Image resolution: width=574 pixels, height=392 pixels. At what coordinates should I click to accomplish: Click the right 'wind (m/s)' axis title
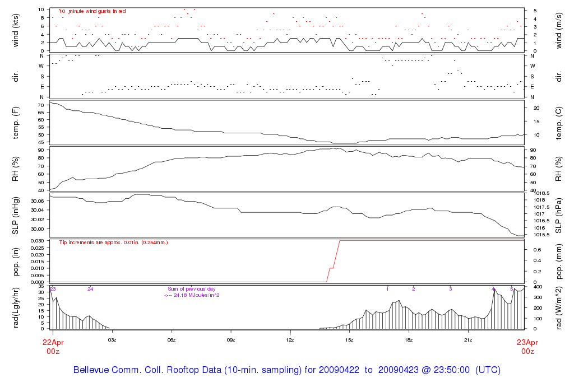(558, 30)
